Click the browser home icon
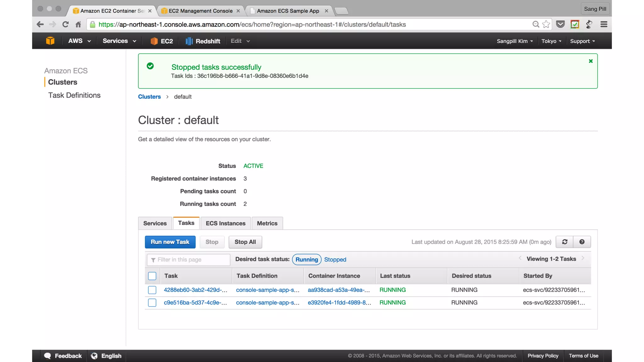Screen dimensions: 644x362 [78, 25]
